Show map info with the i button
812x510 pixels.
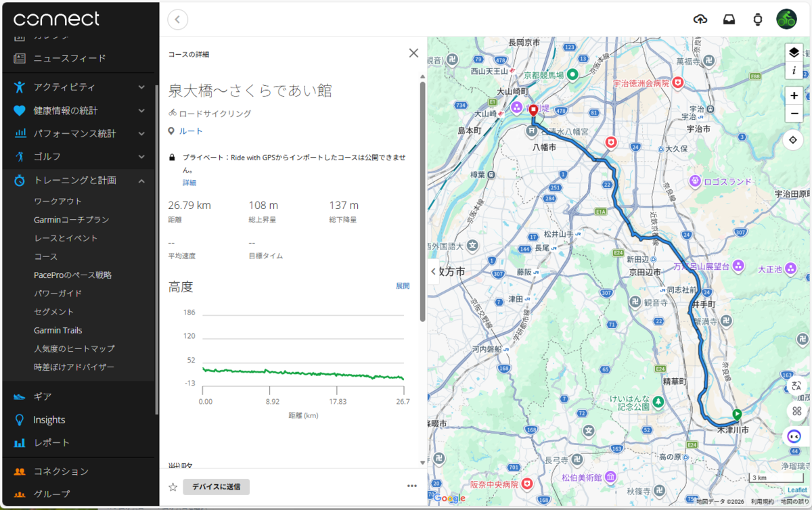coord(794,70)
